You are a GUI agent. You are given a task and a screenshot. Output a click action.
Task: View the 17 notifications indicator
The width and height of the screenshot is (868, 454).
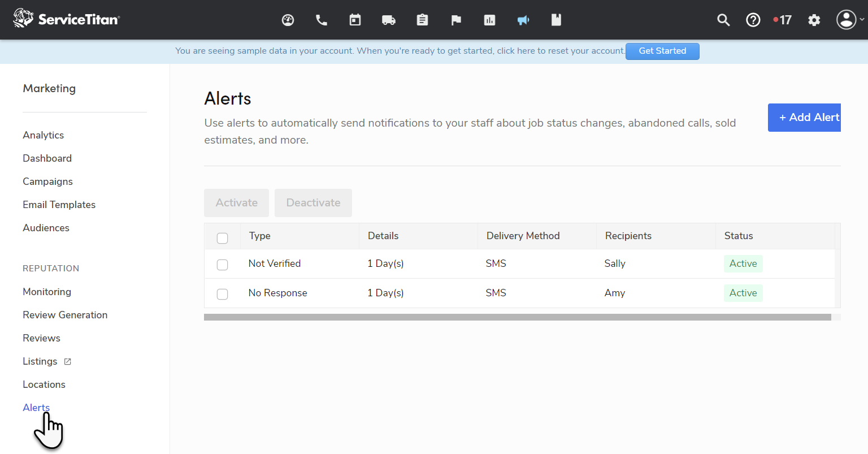pos(783,20)
